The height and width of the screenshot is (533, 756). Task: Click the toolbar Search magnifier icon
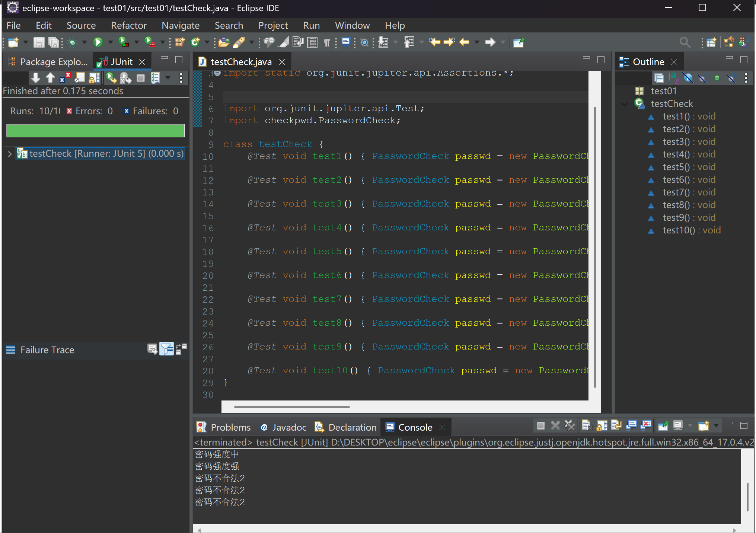pos(685,42)
